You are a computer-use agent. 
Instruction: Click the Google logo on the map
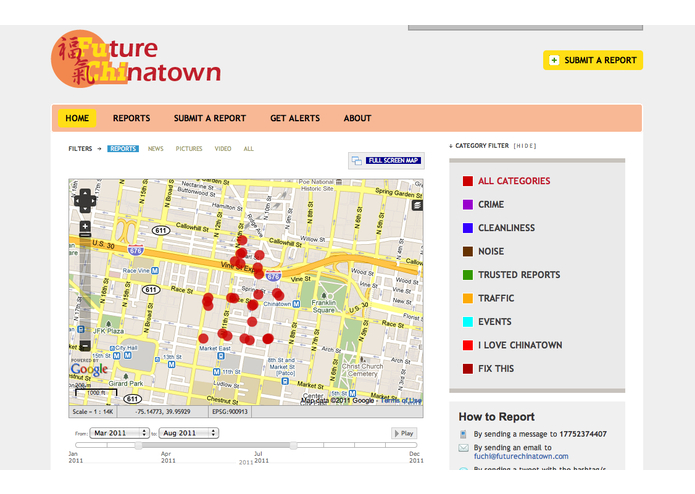pos(89,369)
